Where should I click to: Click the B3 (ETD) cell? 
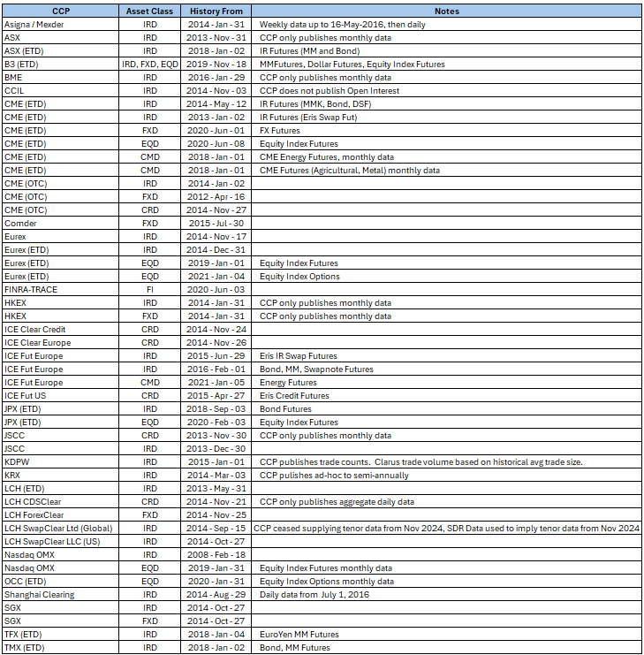(61, 65)
